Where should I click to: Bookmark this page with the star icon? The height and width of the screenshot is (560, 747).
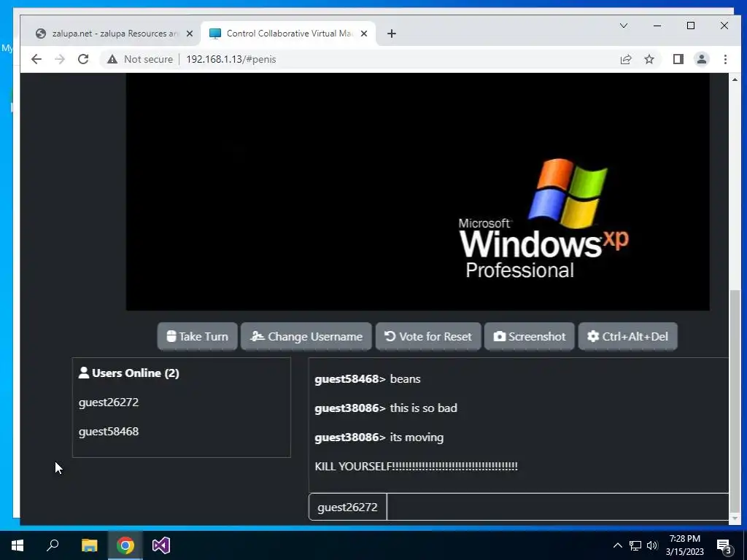(649, 59)
